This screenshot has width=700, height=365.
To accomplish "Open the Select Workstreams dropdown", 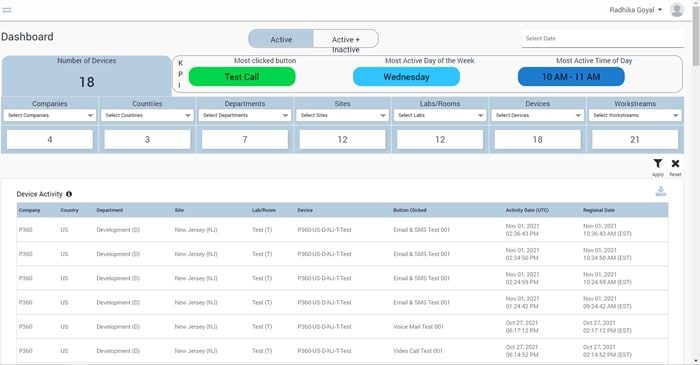I will click(635, 115).
